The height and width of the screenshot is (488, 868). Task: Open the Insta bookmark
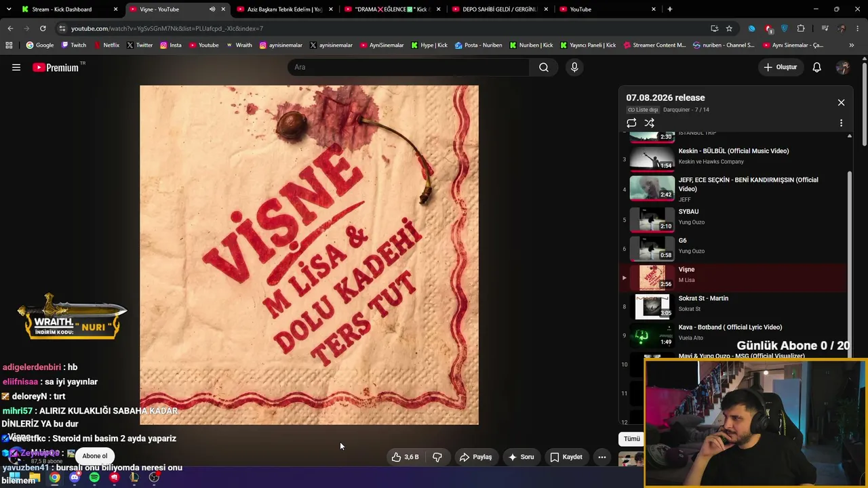pyautogui.click(x=171, y=45)
